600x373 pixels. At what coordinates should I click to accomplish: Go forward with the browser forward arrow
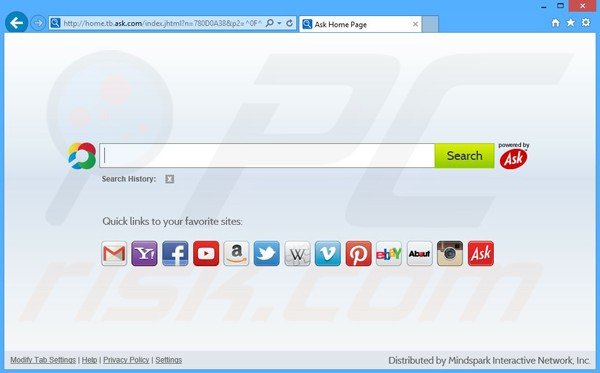tap(38, 23)
